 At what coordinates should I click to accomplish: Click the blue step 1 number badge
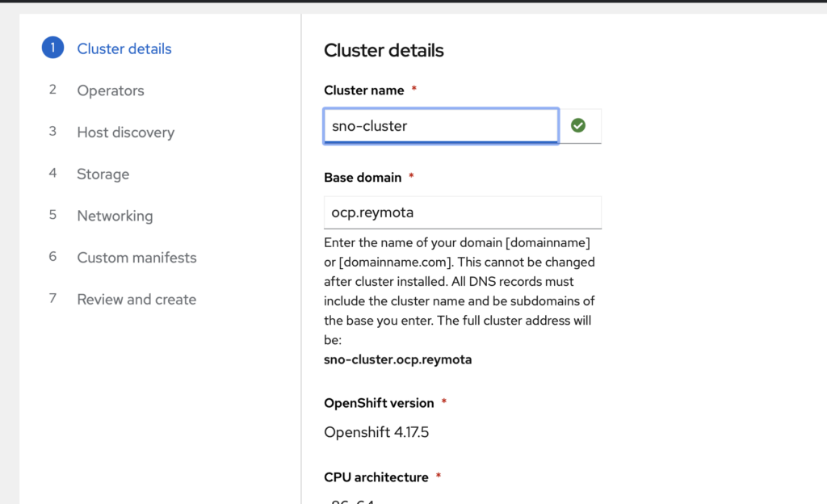coord(52,48)
